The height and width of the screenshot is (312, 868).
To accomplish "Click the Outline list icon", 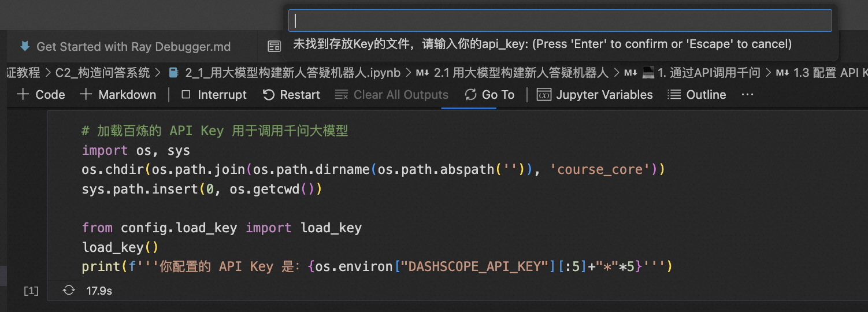I will (673, 94).
